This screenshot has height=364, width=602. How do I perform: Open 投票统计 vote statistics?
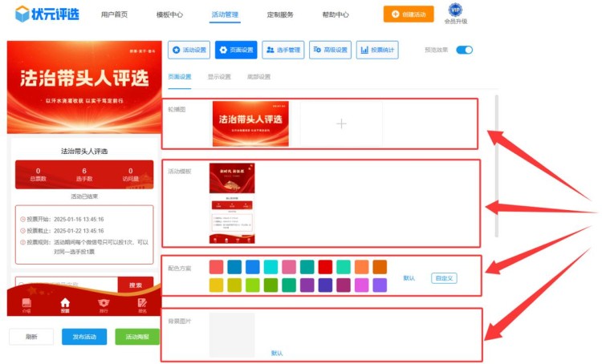pos(377,51)
